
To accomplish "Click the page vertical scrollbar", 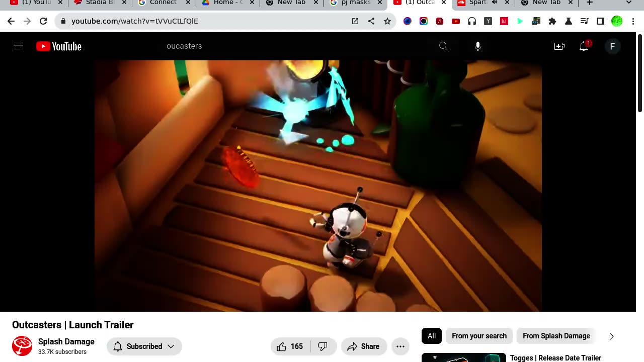I will pyautogui.click(x=640, y=73).
